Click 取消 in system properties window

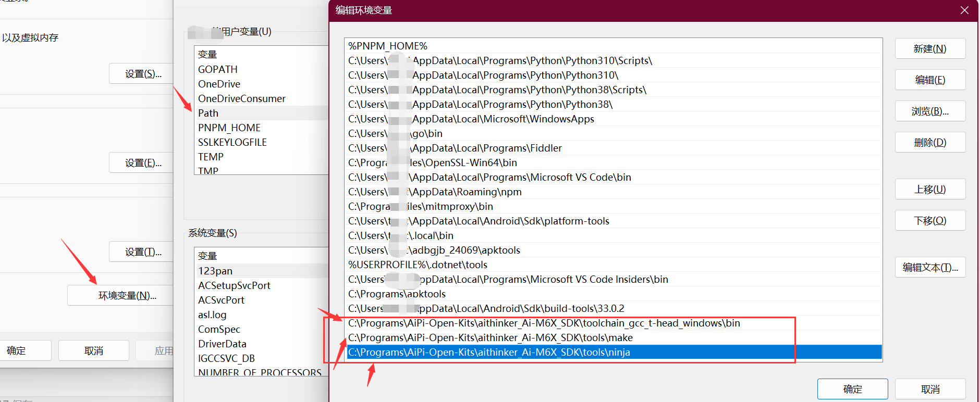point(94,350)
